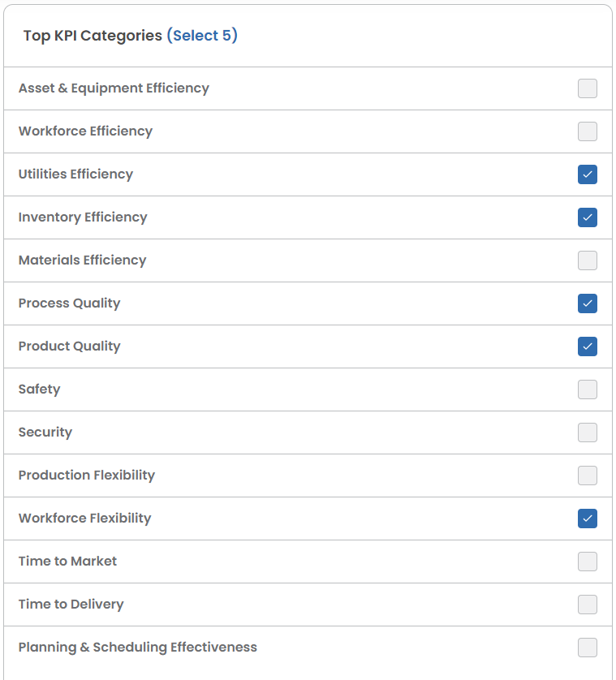The height and width of the screenshot is (680, 616).
Task: Uncheck the Process Quality checkbox
Action: (588, 303)
